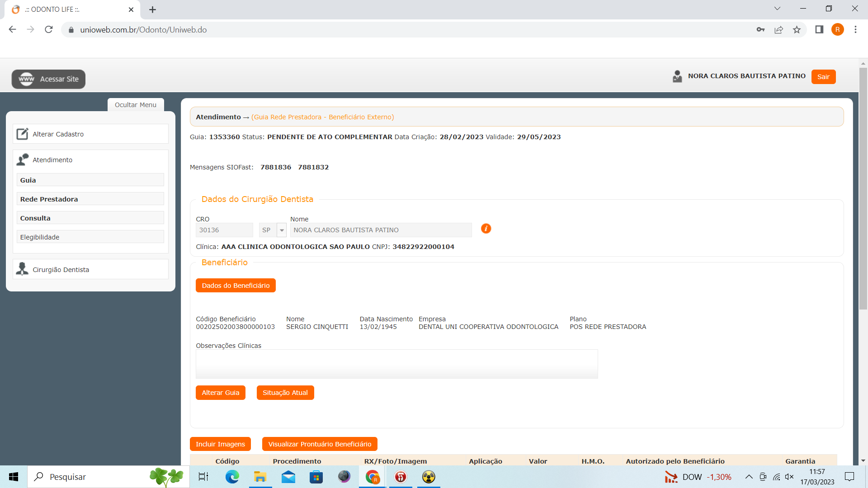The height and width of the screenshot is (488, 868).
Task: Open Microsoft Edge from taskbar
Action: 232,477
